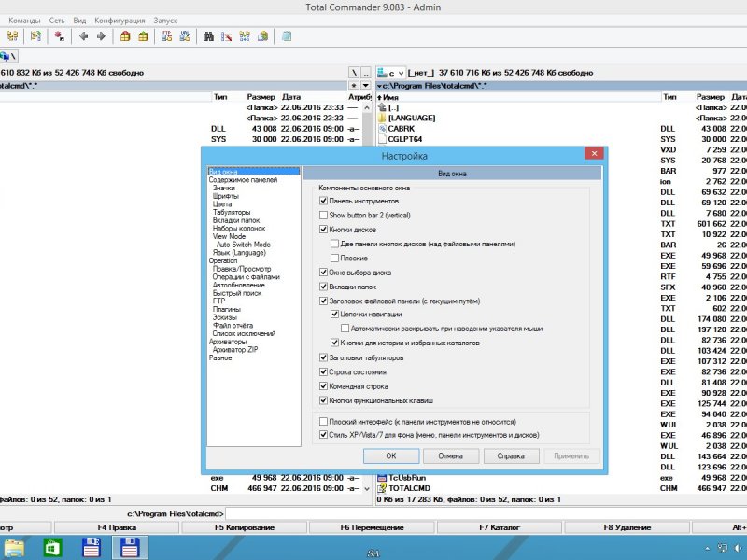Open left panel directory history dropdown arrow
747x560 pixels.
pyautogui.click(x=365, y=85)
